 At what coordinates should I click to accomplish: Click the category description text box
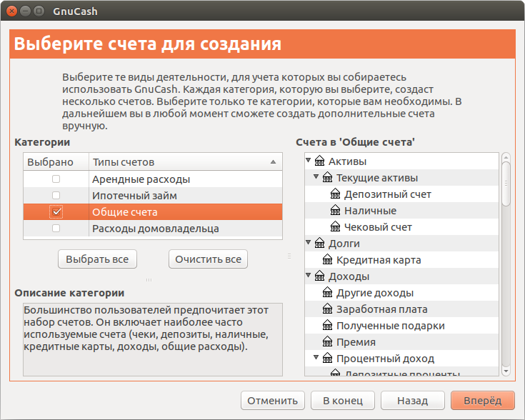click(153, 339)
